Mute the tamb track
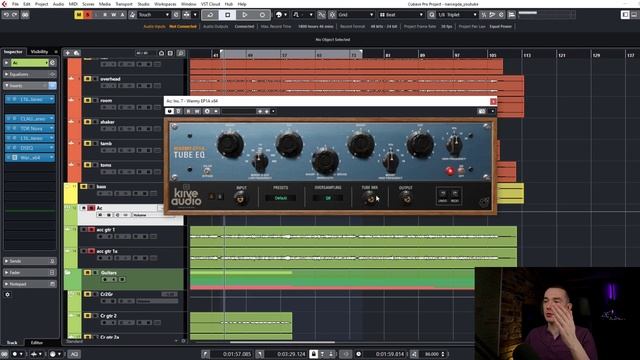This screenshot has height=360, width=640. [87, 143]
